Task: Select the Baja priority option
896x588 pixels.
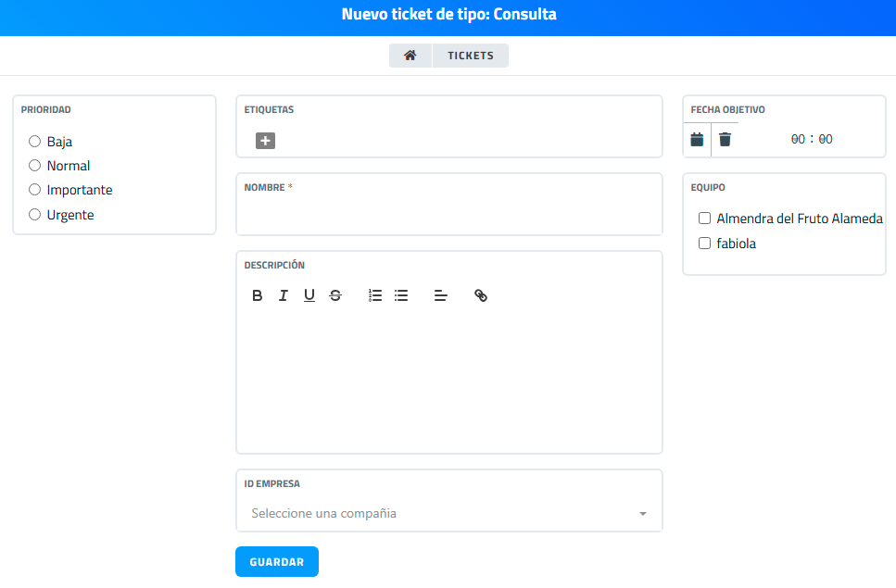Action: pyautogui.click(x=35, y=142)
